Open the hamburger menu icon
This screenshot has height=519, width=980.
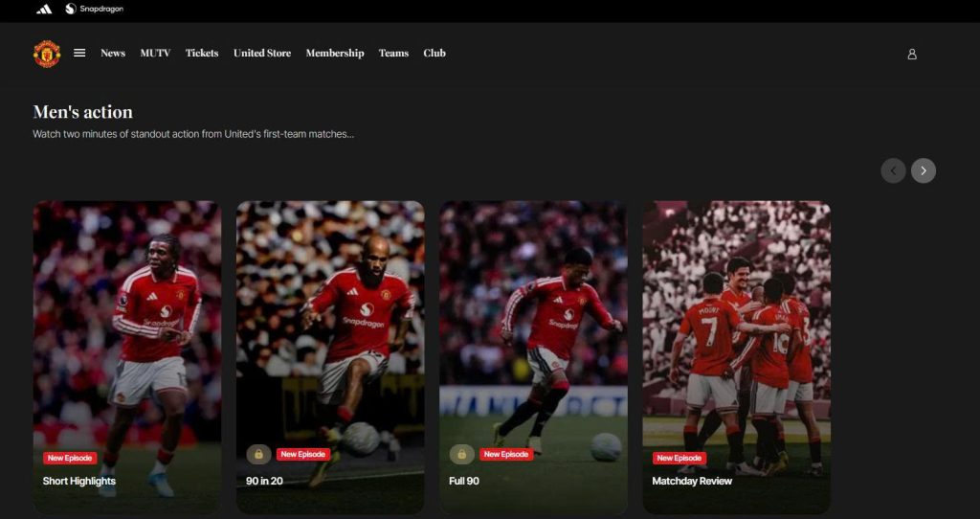[x=79, y=54]
